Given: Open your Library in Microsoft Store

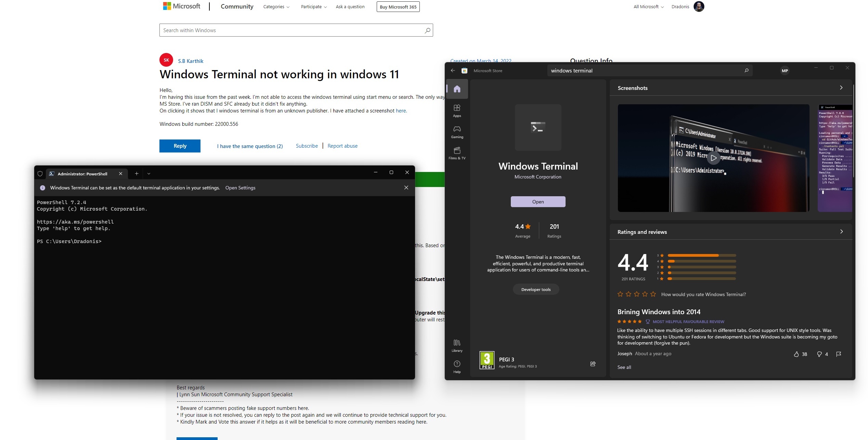Looking at the screenshot, I should [457, 345].
